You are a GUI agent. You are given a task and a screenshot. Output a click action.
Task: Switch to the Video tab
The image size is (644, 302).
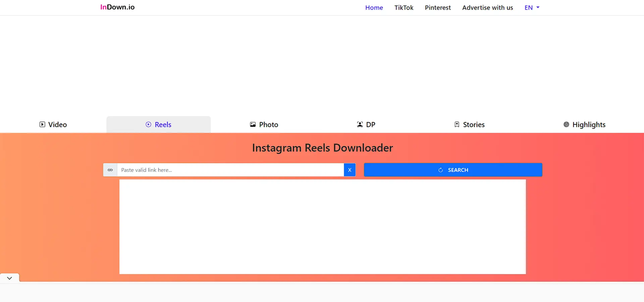(x=53, y=124)
